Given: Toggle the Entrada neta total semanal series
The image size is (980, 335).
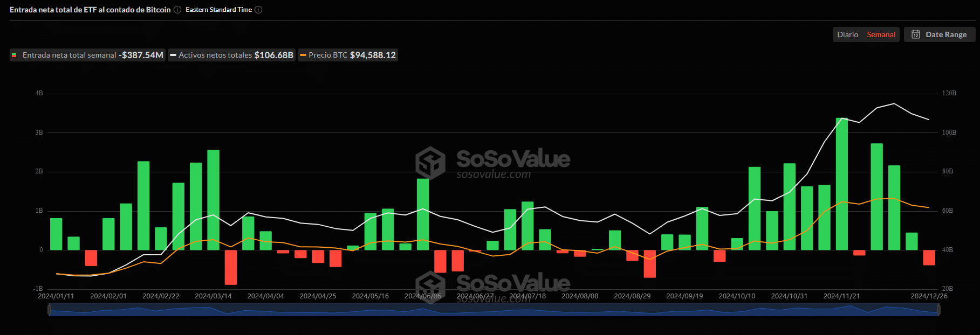Looking at the screenshot, I should tap(69, 55).
